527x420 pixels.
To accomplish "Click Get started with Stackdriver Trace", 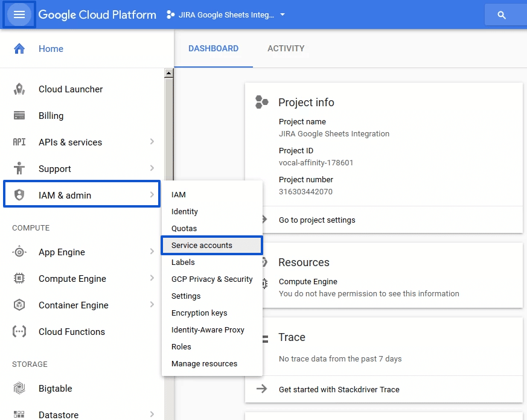I will click(339, 389).
